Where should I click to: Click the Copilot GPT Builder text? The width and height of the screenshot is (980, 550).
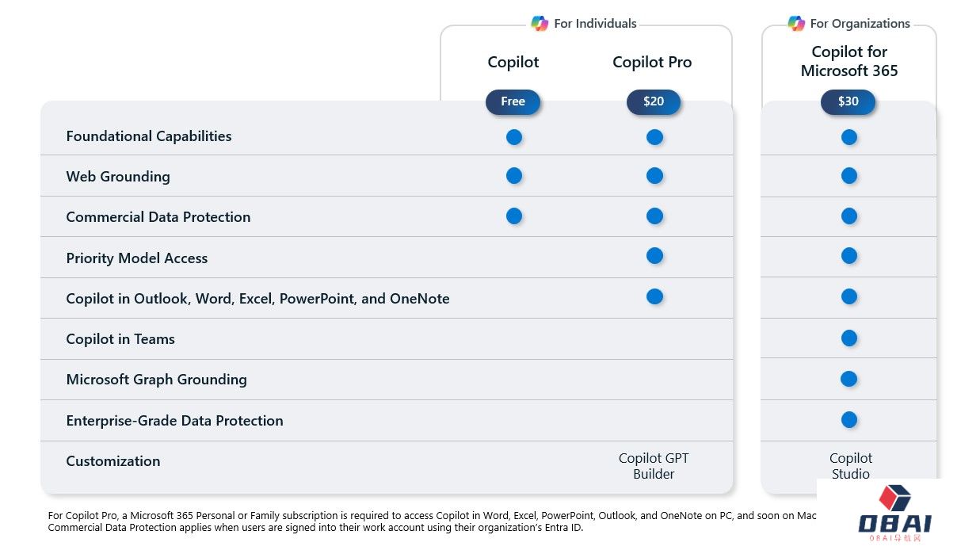click(x=654, y=466)
